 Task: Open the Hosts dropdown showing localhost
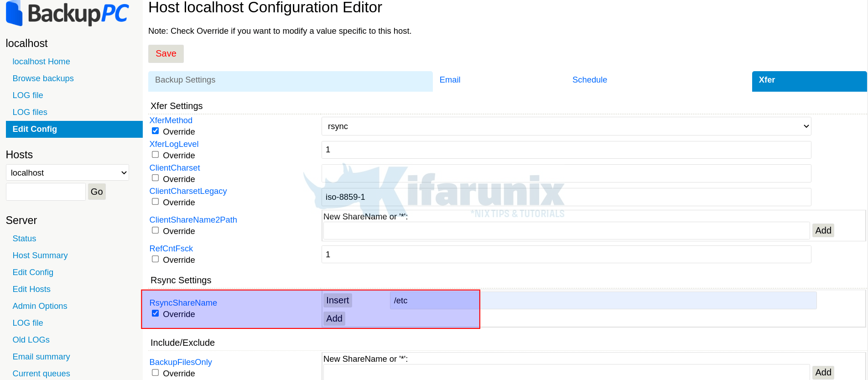[68, 173]
